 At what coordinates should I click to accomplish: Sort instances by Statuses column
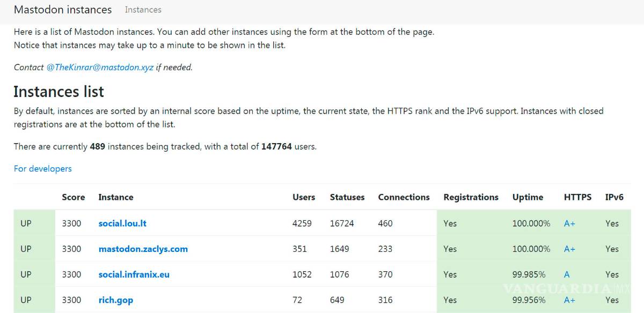[347, 197]
